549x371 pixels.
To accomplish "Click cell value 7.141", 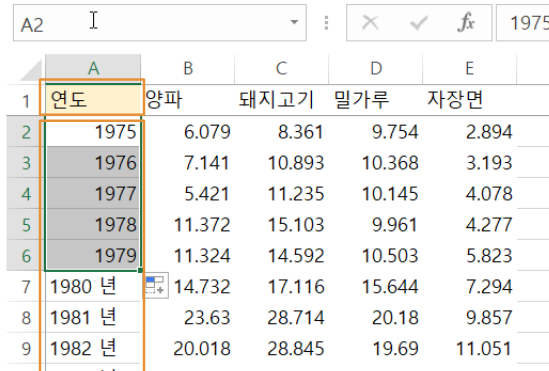I will (188, 163).
